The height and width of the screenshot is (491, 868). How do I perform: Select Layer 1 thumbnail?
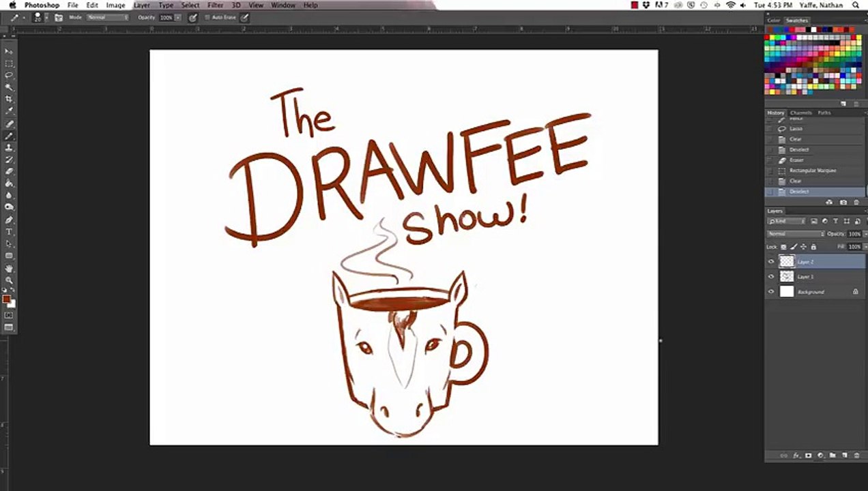pyautogui.click(x=787, y=277)
